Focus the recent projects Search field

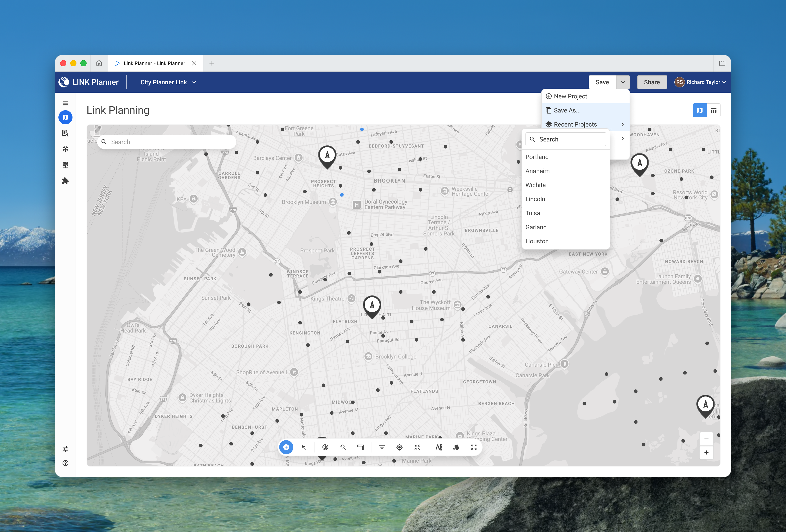[x=566, y=139]
